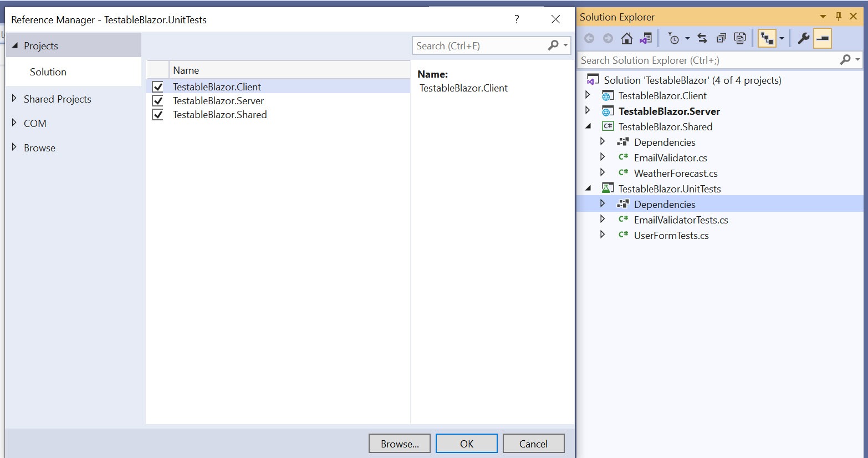
Task: Toggle Preview Selected Items button
Action: pyautogui.click(x=823, y=38)
